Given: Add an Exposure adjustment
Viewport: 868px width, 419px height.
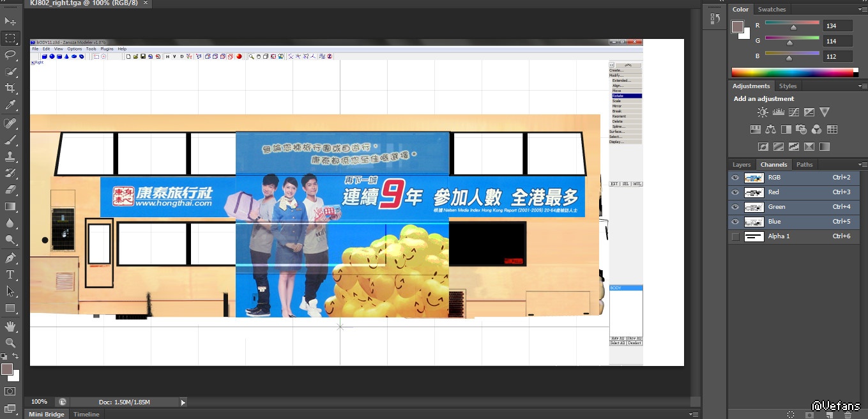Looking at the screenshot, I should pos(809,112).
